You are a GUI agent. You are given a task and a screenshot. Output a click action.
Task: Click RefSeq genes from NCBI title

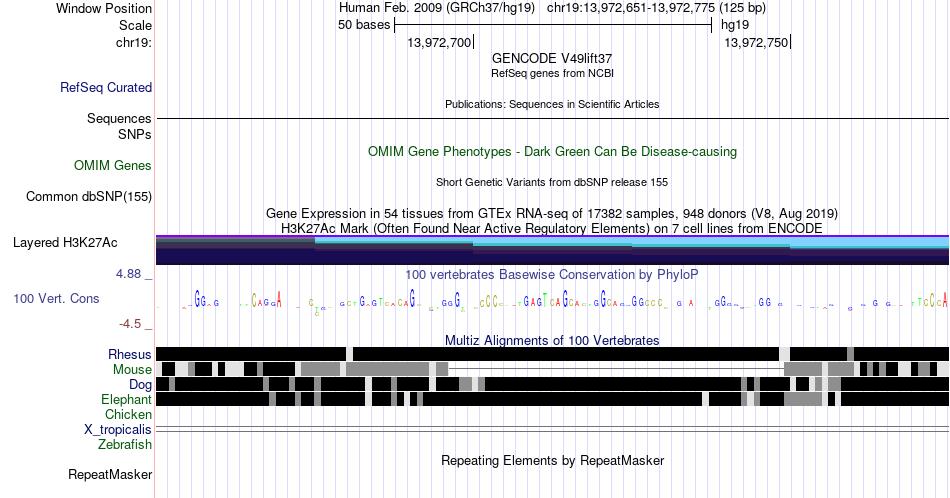(x=553, y=73)
